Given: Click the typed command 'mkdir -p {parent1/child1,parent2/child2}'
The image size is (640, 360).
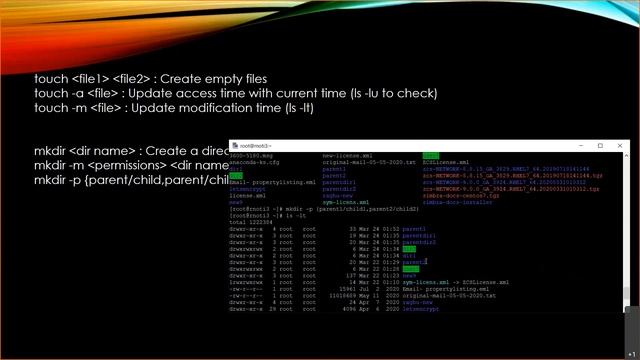Looking at the screenshot, I should pos(352,209).
